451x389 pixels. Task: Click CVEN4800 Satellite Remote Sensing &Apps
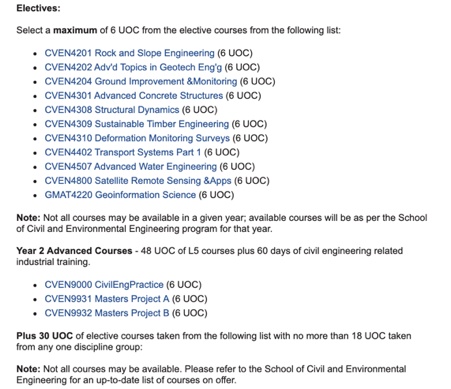138,181
